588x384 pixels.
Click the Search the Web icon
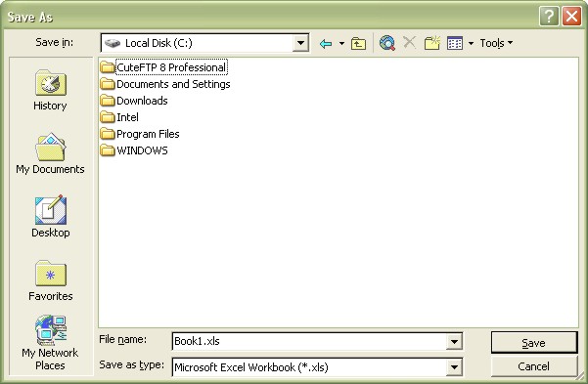[387, 43]
